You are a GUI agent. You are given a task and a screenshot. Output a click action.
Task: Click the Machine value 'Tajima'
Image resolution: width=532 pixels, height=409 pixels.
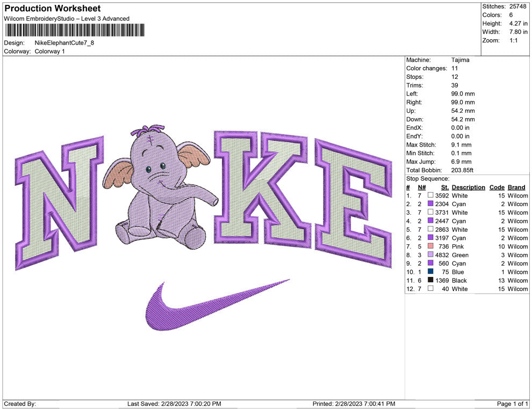pos(460,60)
